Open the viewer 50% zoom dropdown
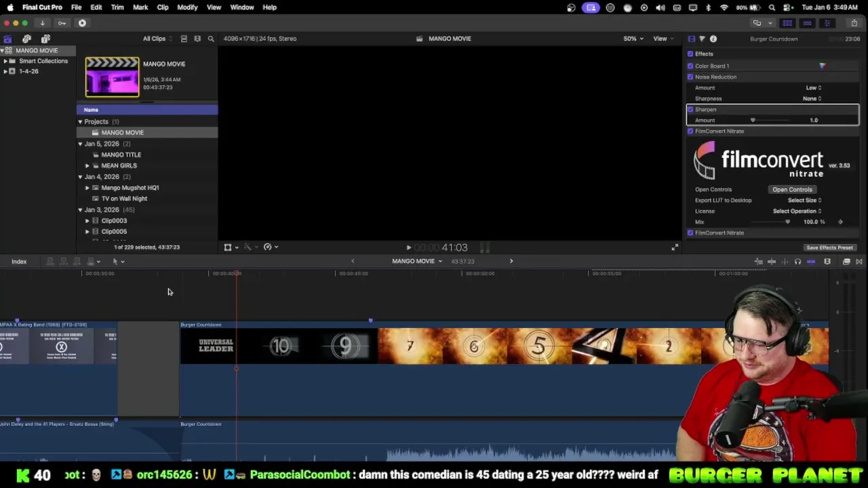This screenshot has width=868, height=488. pyautogui.click(x=633, y=39)
